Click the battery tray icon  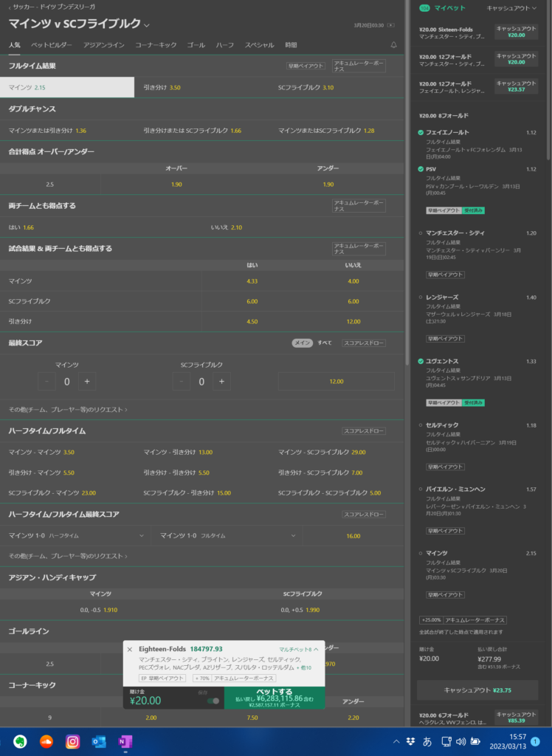[x=475, y=741]
